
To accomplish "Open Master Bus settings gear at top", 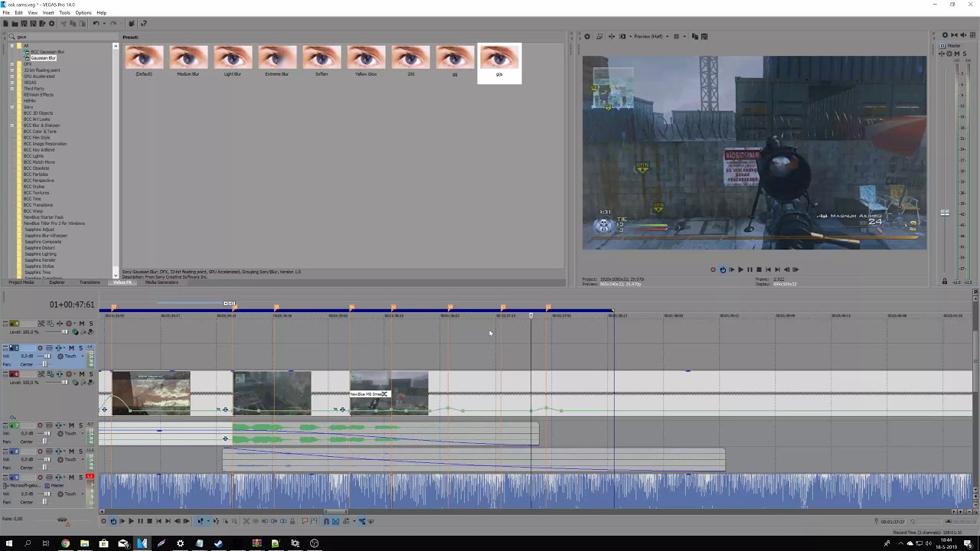I will click(x=945, y=35).
